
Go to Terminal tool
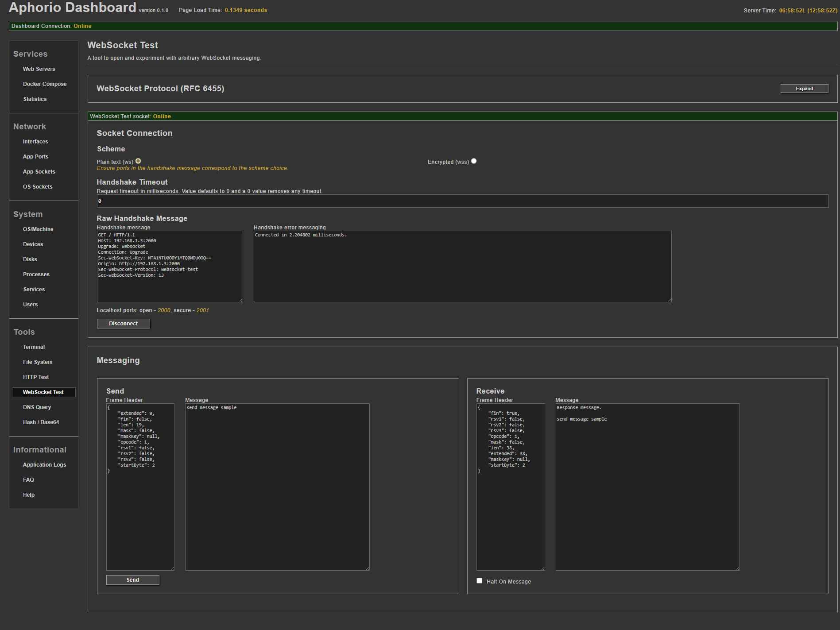click(x=34, y=347)
